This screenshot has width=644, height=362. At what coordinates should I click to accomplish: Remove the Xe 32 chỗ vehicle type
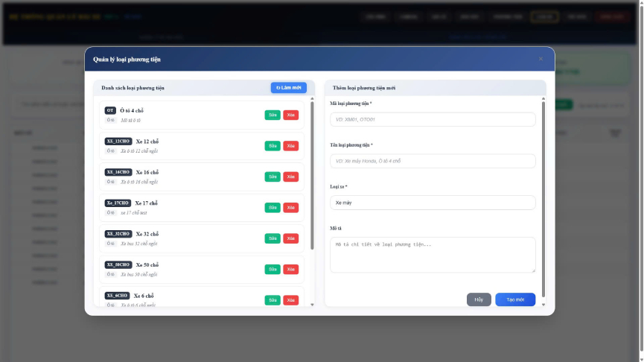(290, 238)
